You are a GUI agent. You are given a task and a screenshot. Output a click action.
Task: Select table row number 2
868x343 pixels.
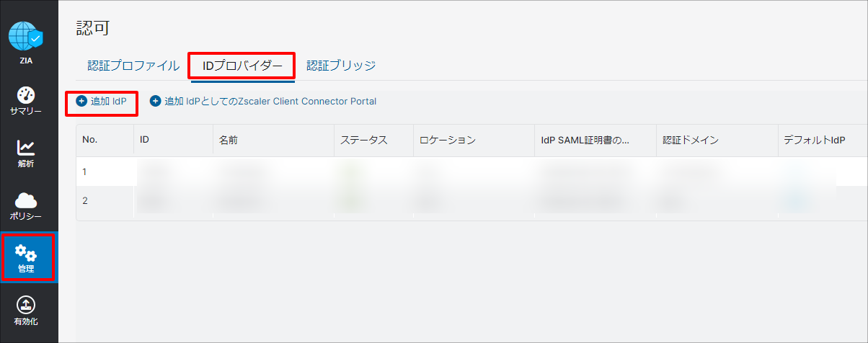(471, 201)
